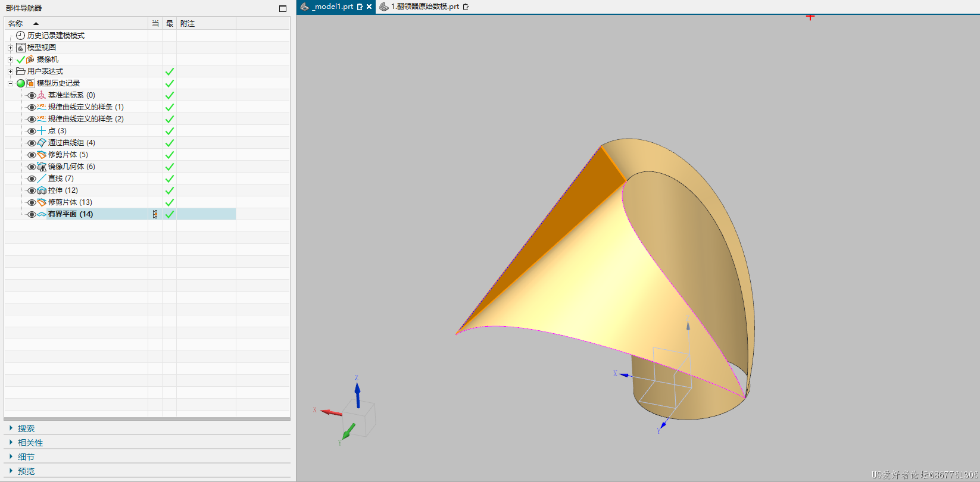Toggle visibility of 规律曲线定义的样条 (2)

(32, 119)
